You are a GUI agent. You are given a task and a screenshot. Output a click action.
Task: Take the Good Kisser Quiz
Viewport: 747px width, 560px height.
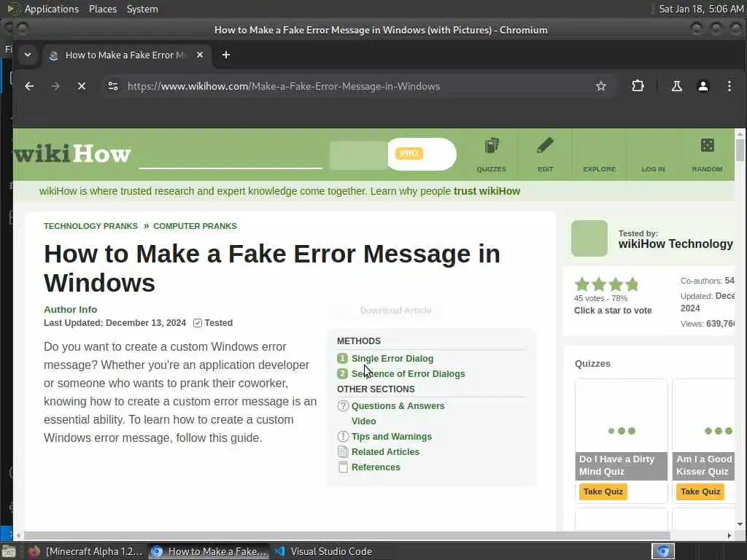[x=700, y=491]
